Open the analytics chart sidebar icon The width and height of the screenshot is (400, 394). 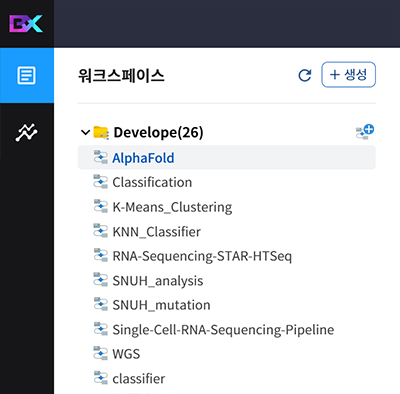pos(26,133)
